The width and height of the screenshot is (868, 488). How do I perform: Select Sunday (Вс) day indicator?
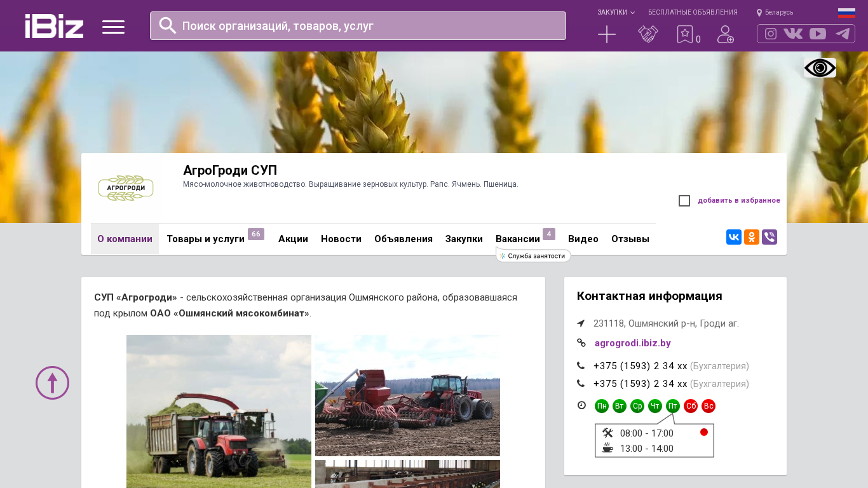tap(709, 406)
